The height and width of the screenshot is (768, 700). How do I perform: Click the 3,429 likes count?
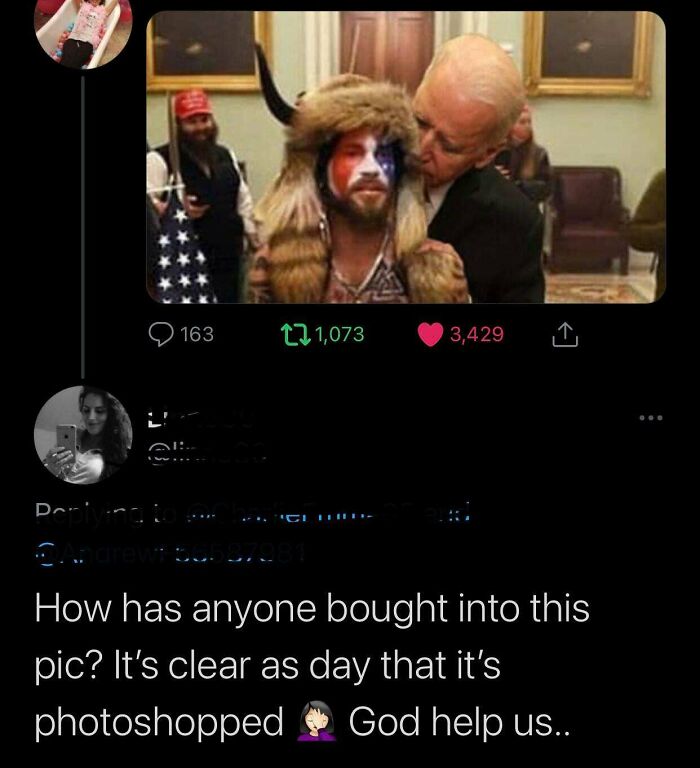[x=477, y=335]
